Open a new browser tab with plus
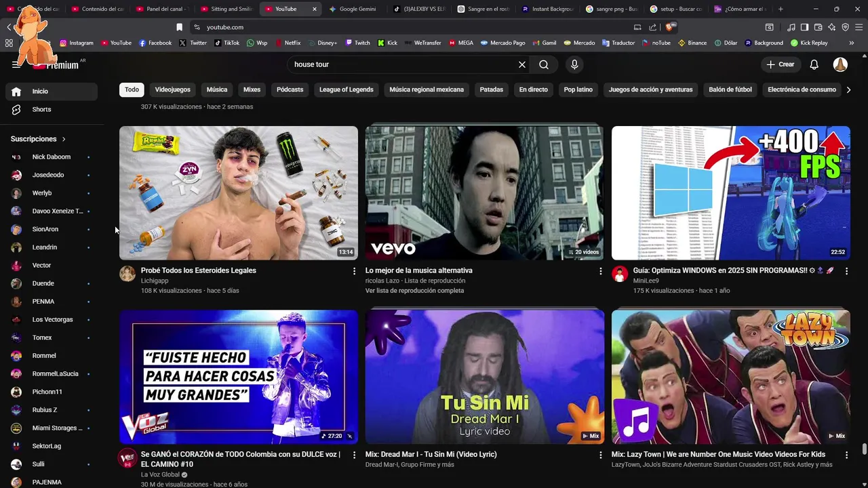 point(781,9)
